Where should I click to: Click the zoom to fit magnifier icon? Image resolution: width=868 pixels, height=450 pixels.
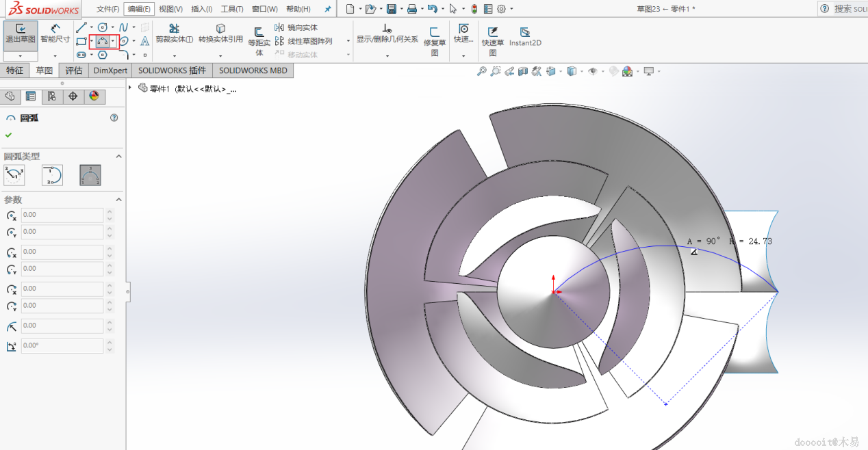tap(481, 71)
